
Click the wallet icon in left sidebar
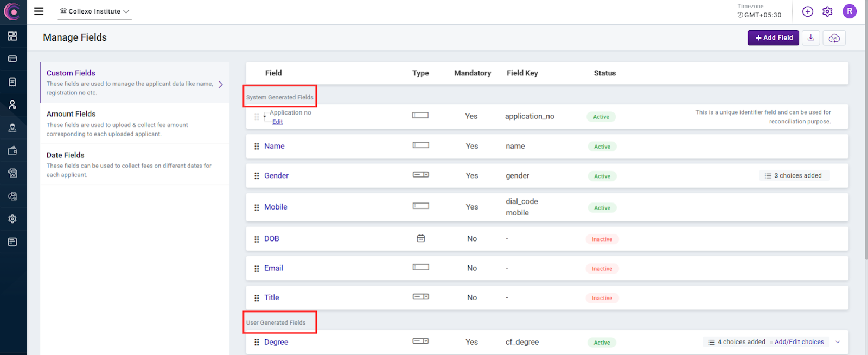click(12, 150)
